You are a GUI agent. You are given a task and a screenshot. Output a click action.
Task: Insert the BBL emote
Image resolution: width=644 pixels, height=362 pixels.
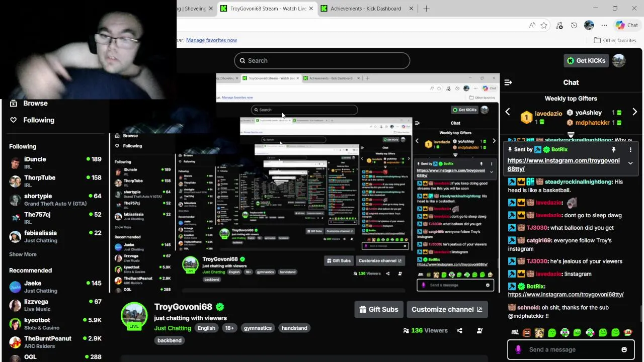tap(515, 332)
